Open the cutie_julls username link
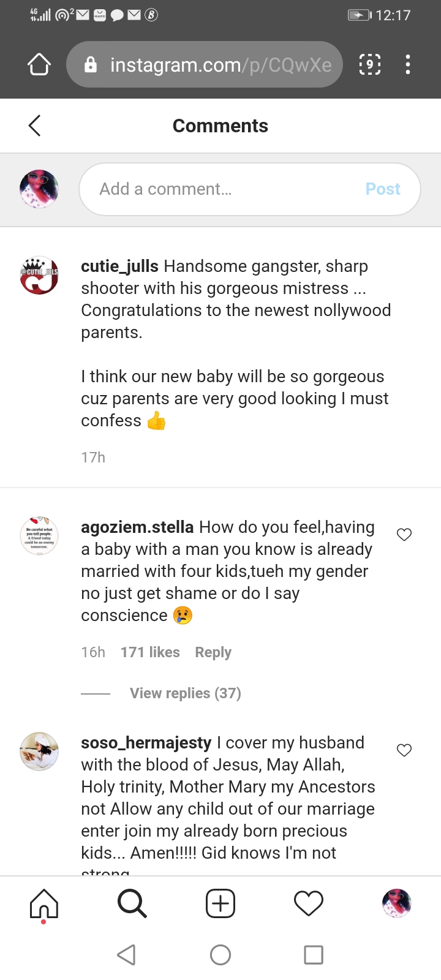441x980 pixels. [x=119, y=266]
